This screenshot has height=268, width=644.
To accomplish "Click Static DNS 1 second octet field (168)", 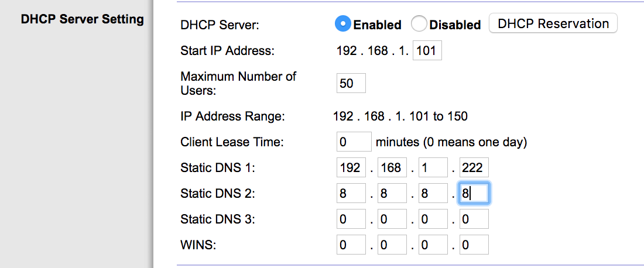I will (x=392, y=168).
